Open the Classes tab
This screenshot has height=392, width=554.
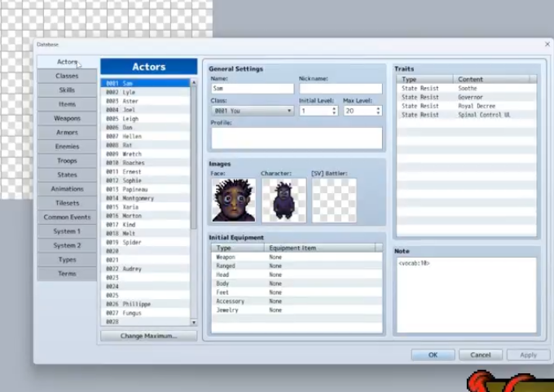67,76
